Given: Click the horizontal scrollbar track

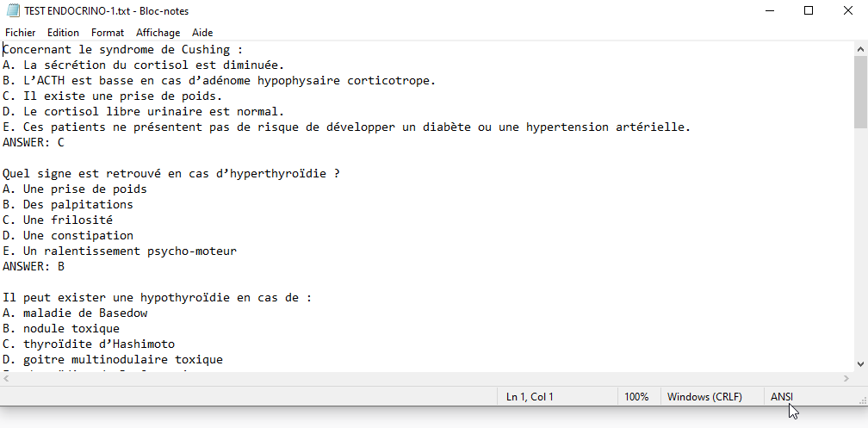Looking at the screenshot, I should (x=431, y=379).
